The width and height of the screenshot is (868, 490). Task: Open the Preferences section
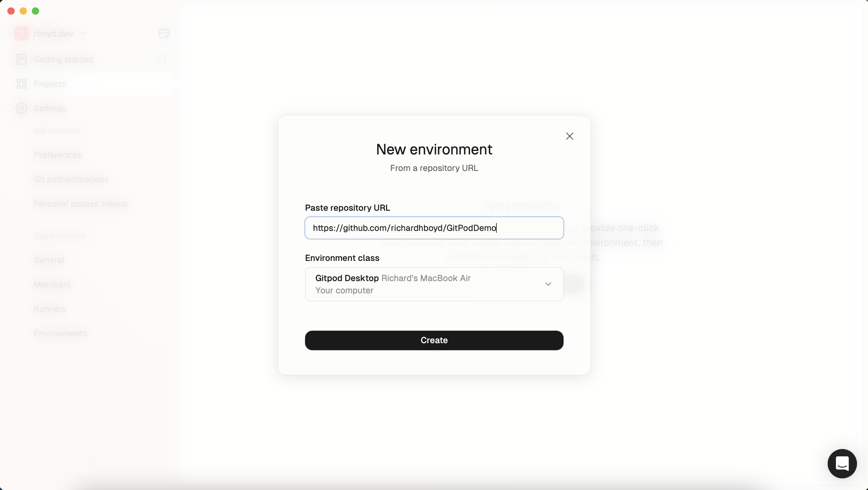[57, 155]
